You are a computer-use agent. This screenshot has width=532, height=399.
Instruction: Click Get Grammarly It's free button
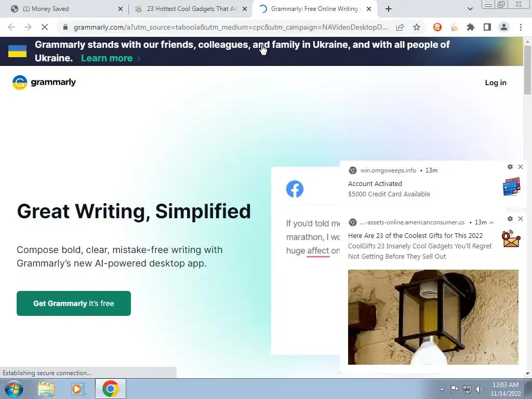(74, 303)
